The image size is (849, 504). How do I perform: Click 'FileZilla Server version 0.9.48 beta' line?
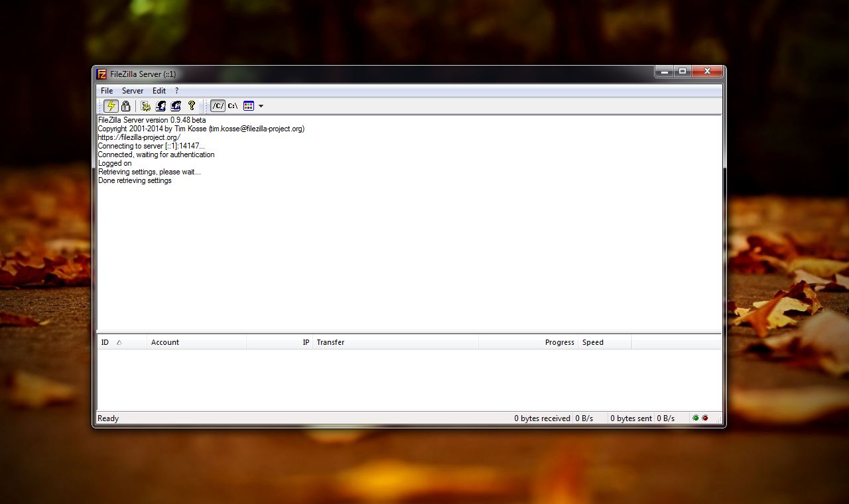click(x=152, y=120)
